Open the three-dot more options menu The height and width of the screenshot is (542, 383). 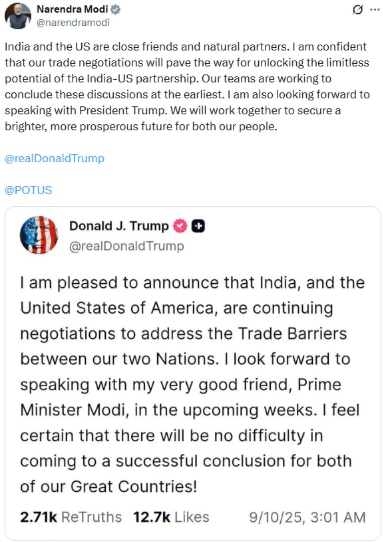pos(375,10)
